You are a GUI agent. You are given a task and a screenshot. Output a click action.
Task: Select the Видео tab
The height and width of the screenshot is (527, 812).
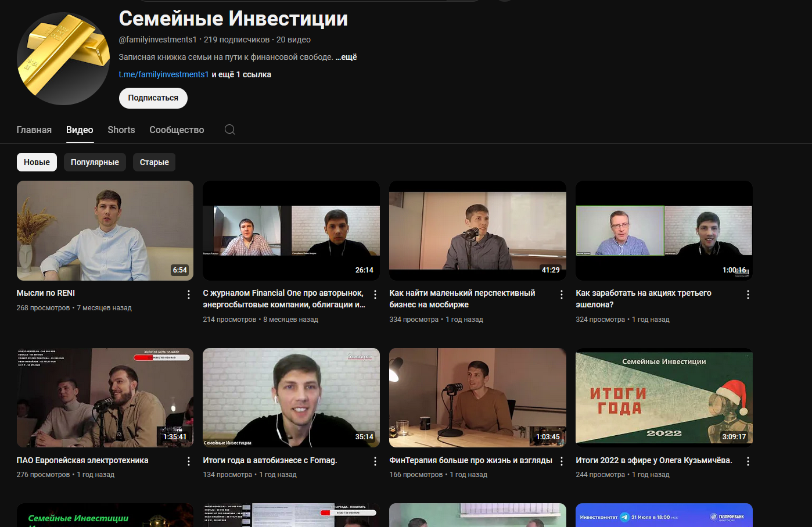pyautogui.click(x=80, y=130)
